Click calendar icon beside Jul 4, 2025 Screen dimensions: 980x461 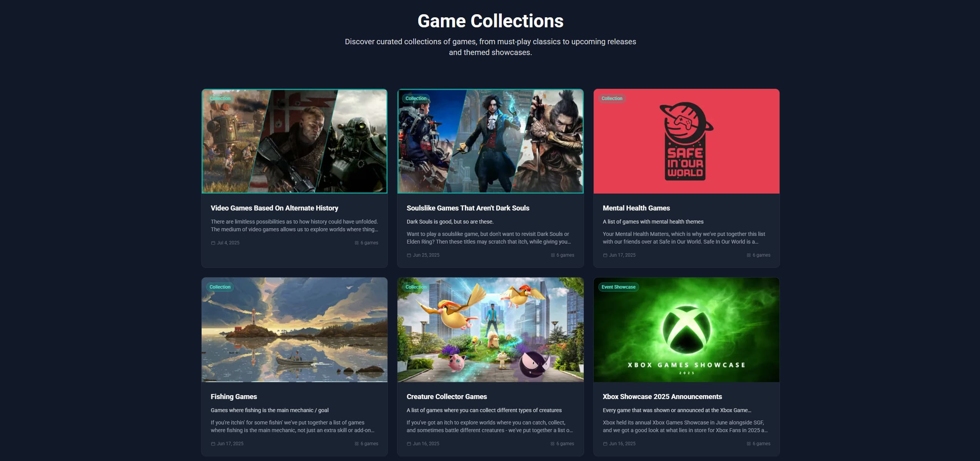pyautogui.click(x=213, y=243)
